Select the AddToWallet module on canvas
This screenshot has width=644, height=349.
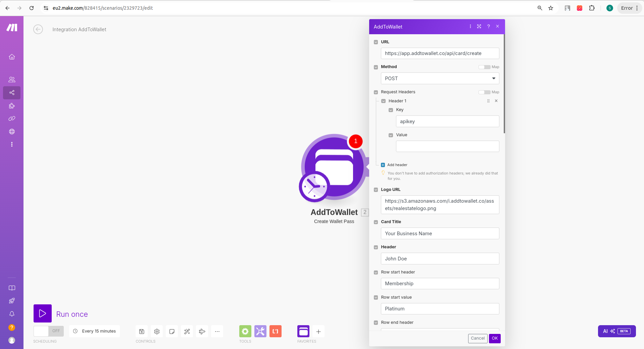click(x=334, y=166)
